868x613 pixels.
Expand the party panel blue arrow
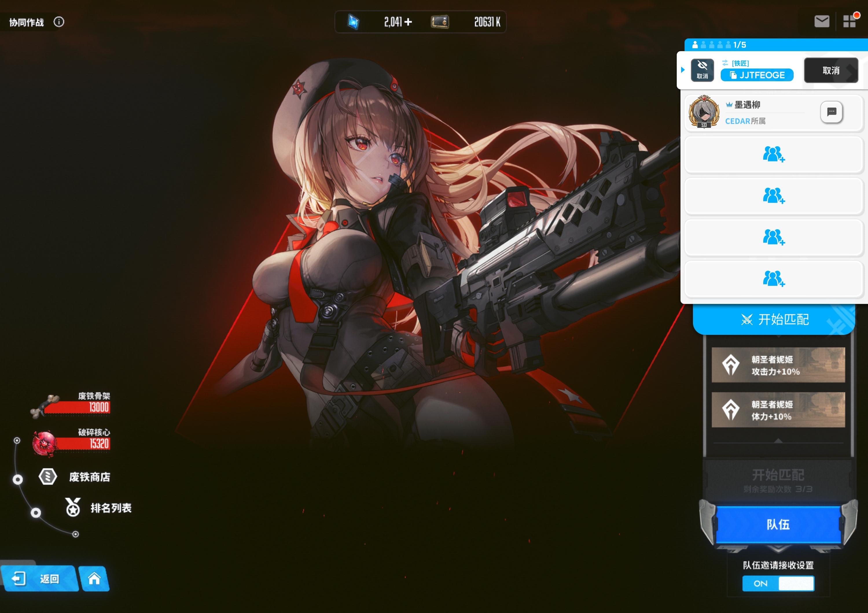[683, 70]
